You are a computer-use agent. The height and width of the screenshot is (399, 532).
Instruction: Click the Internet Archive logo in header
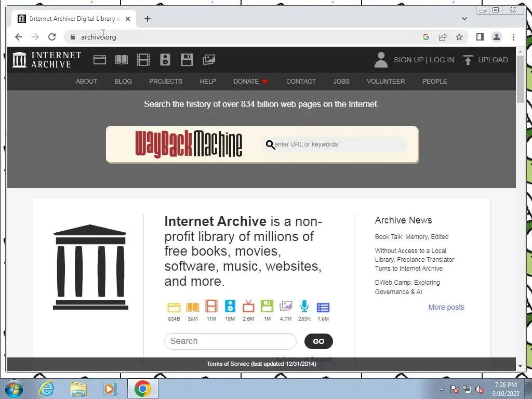coord(47,60)
